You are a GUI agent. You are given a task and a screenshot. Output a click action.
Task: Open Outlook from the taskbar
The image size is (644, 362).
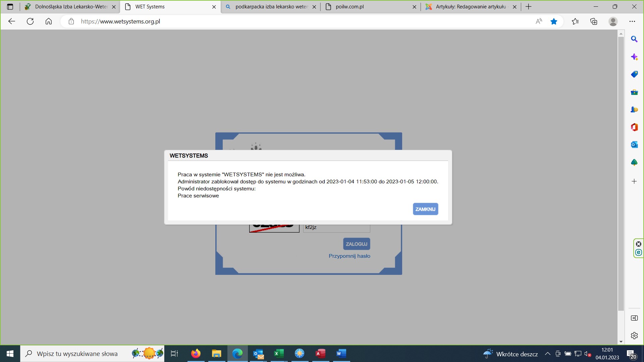258,354
